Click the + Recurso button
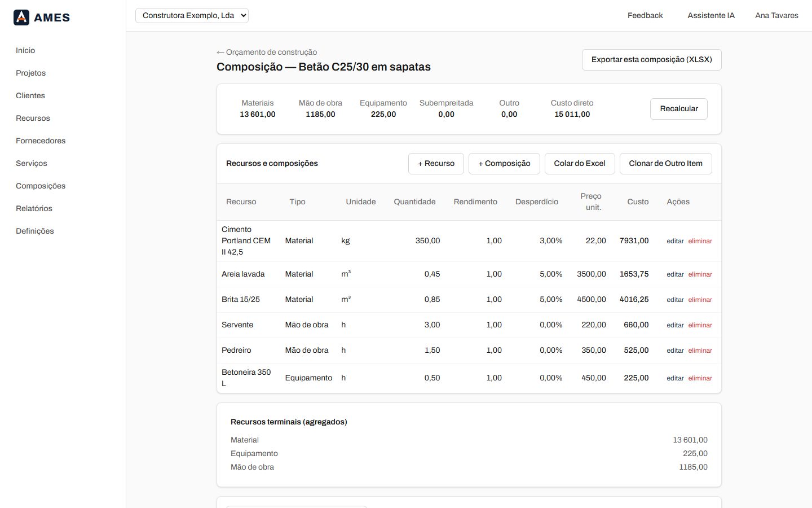Viewport: 812px width, 508px height. tap(436, 163)
